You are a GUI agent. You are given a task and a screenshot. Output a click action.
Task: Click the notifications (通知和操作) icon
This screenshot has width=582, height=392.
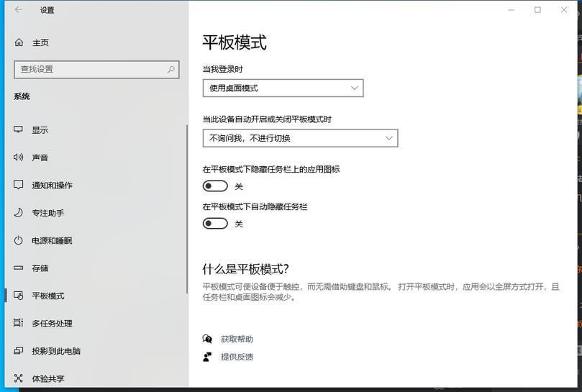click(x=18, y=185)
